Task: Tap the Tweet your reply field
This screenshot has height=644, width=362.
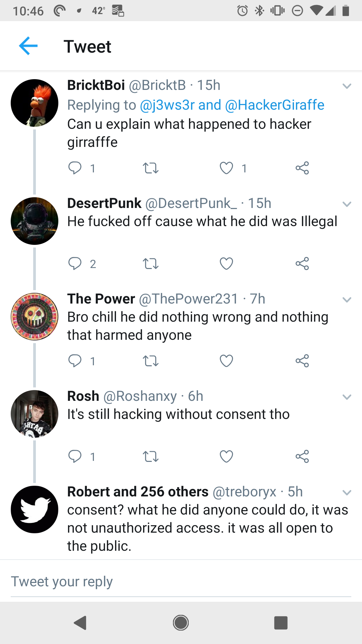Action: (181, 582)
